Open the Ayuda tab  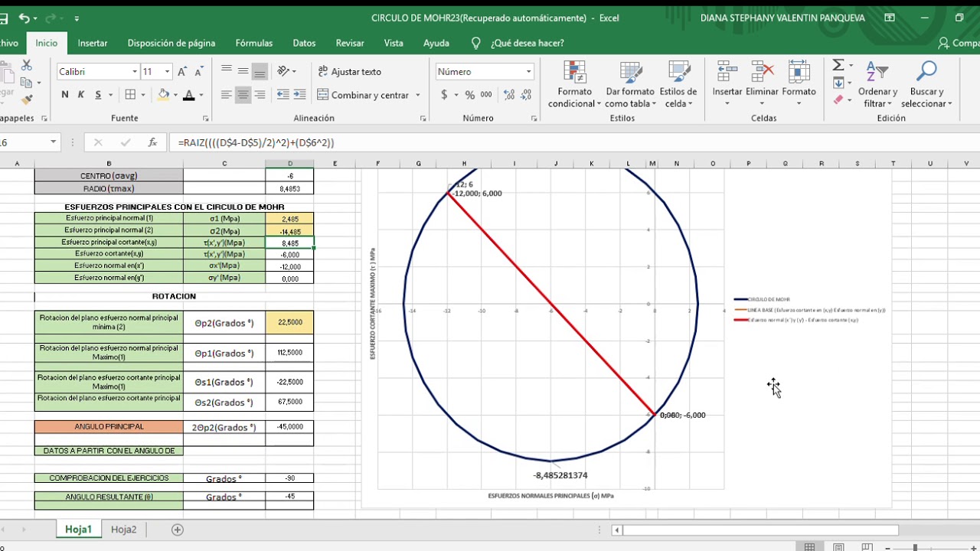tap(436, 43)
